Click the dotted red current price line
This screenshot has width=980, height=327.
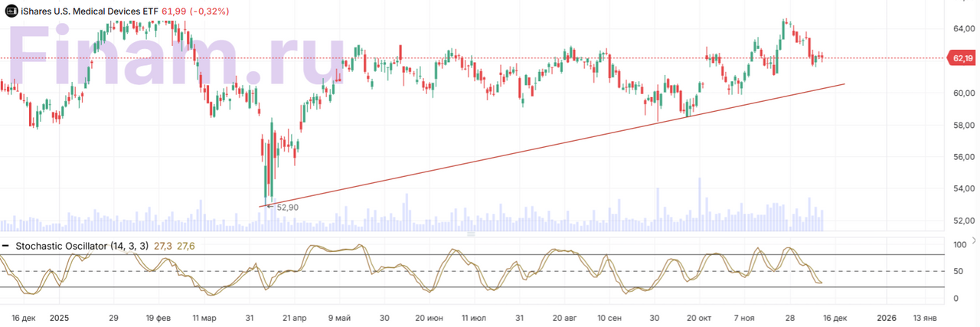459,58
